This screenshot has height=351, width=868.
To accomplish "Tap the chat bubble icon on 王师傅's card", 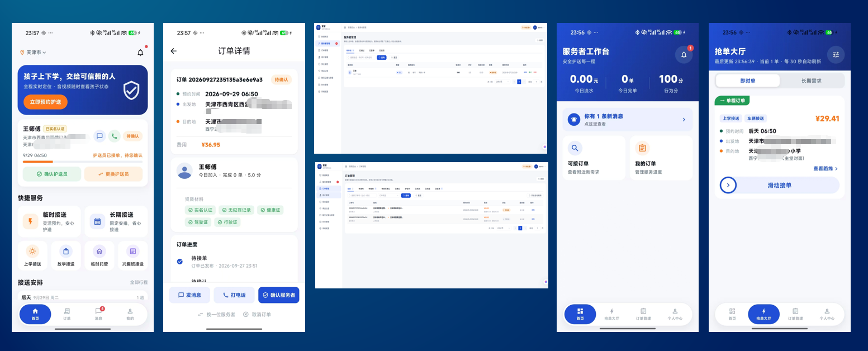I will click(99, 136).
